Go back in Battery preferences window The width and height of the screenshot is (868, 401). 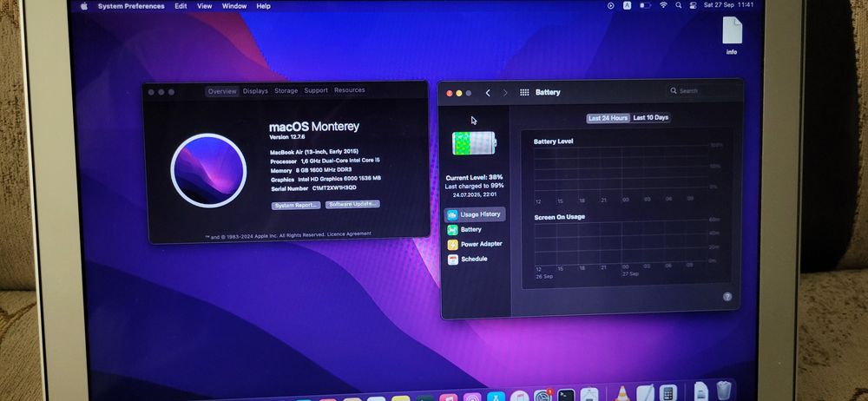coord(488,93)
